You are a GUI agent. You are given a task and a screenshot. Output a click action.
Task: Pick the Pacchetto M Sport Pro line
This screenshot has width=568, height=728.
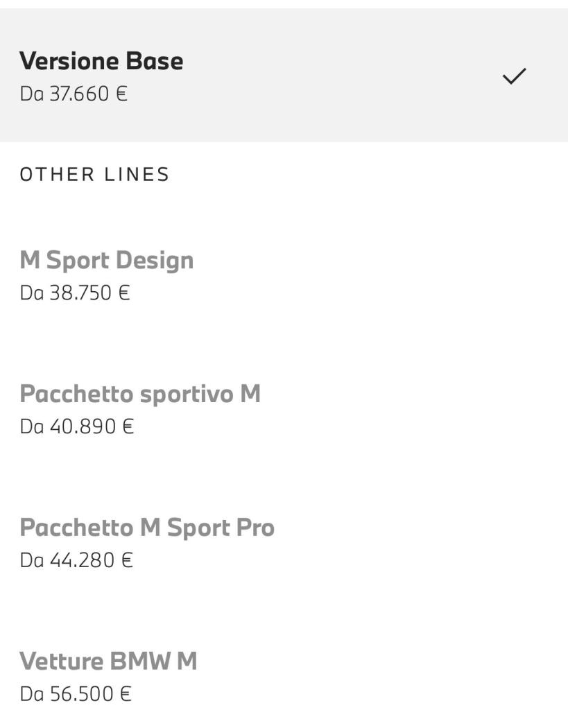coord(147,528)
